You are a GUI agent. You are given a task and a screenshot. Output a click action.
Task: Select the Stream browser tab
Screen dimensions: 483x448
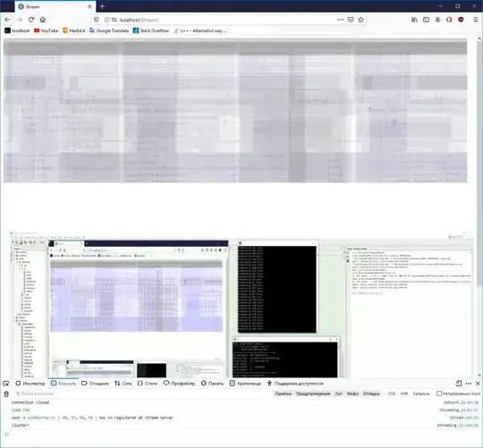click(x=55, y=6)
